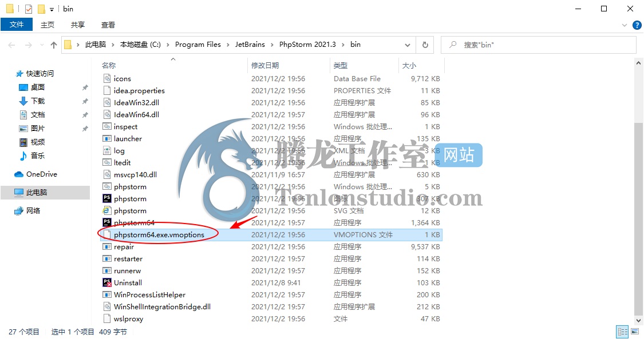644x339 pixels.
Task: Select phpstorm 5 KB batch file icon
Action: tap(107, 186)
